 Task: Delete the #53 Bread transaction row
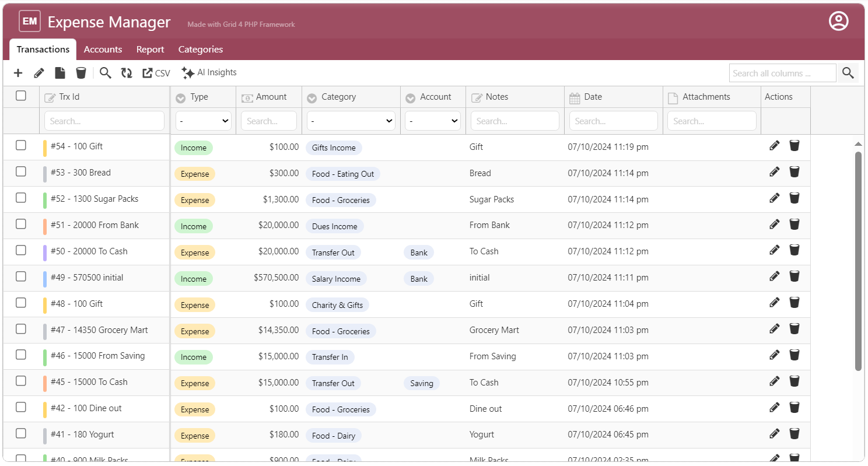(x=794, y=172)
